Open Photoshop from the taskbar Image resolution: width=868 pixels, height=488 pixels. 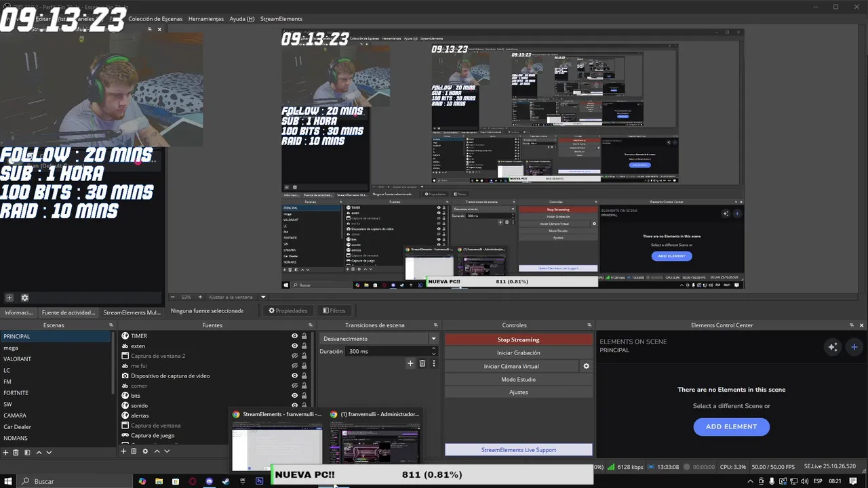[259, 481]
